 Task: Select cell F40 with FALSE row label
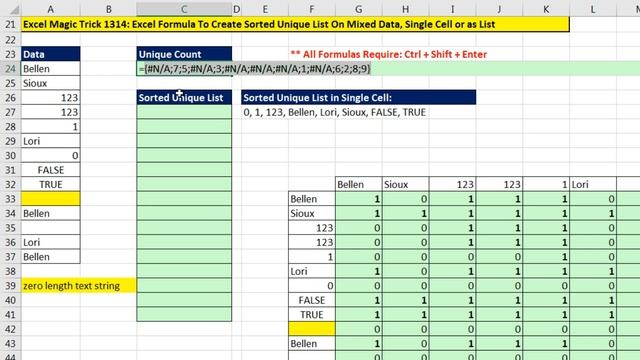(312, 300)
